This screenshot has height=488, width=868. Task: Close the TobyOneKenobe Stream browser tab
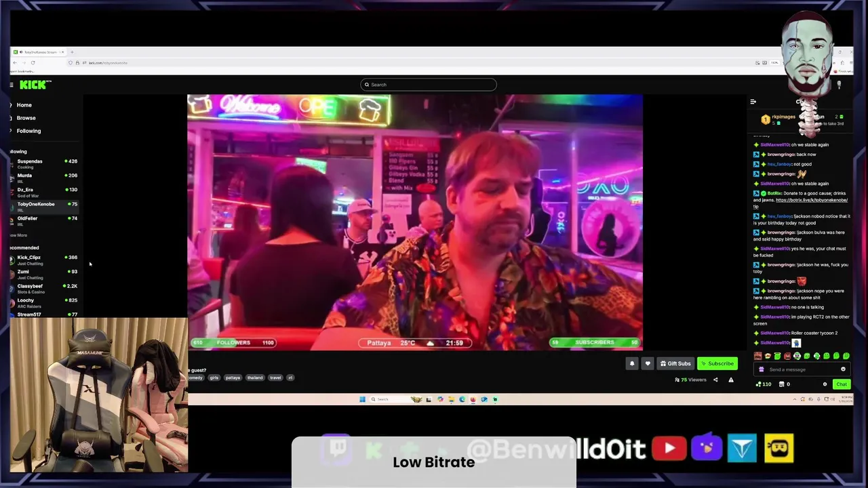pyautogui.click(x=62, y=52)
